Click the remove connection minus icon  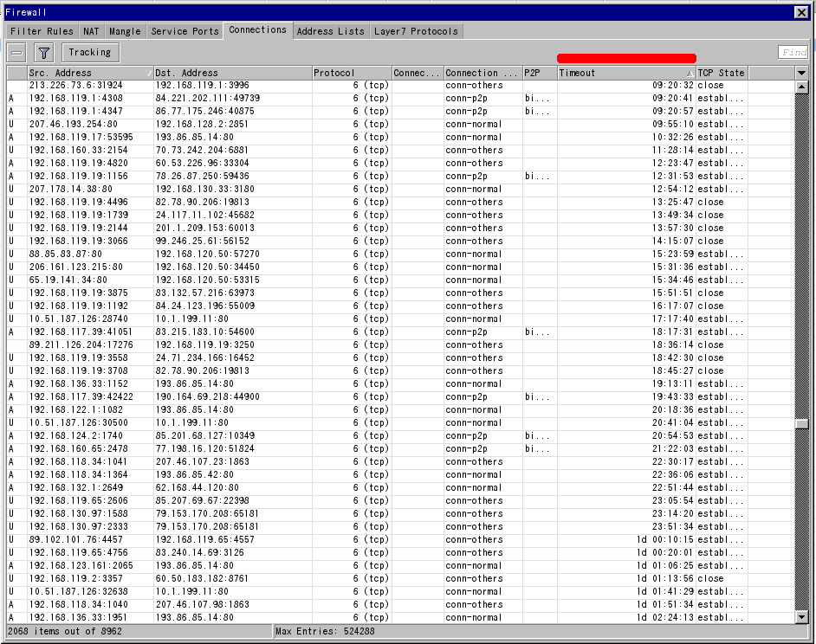16,52
